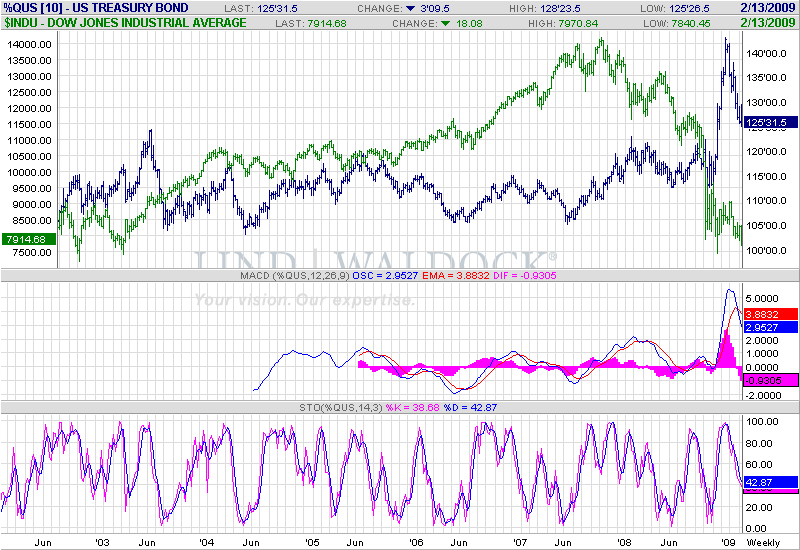Click the HIGH: 128'23.5 value
This screenshot has width=800, height=550.
(x=544, y=9)
